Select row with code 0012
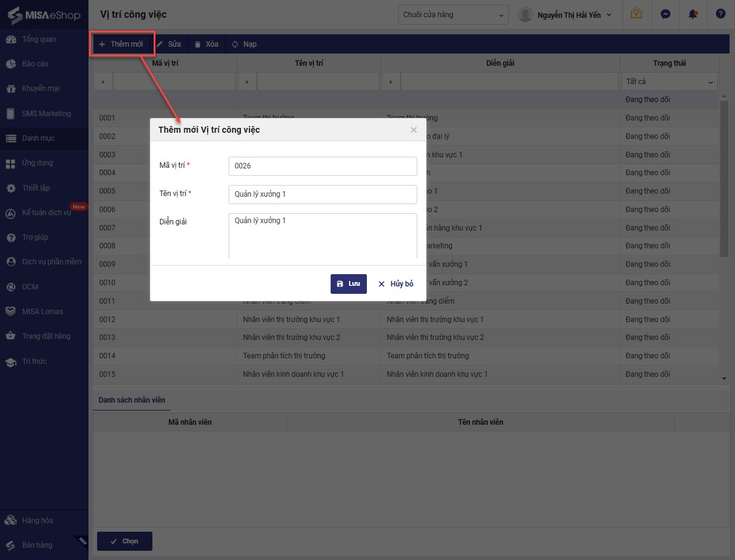The height and width of the screenshot is (560, 735). (x=406, y=320)
